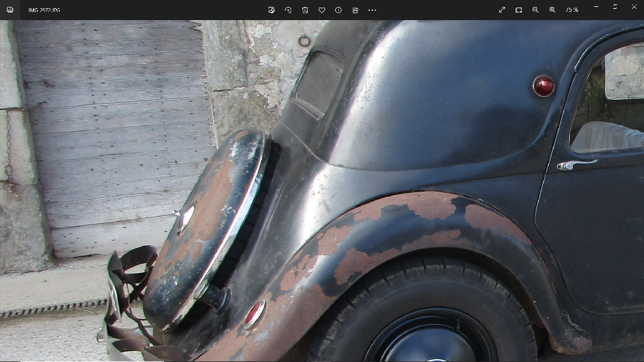
Task: Minimize the Photos window
Action: click(x=596, y=7)
